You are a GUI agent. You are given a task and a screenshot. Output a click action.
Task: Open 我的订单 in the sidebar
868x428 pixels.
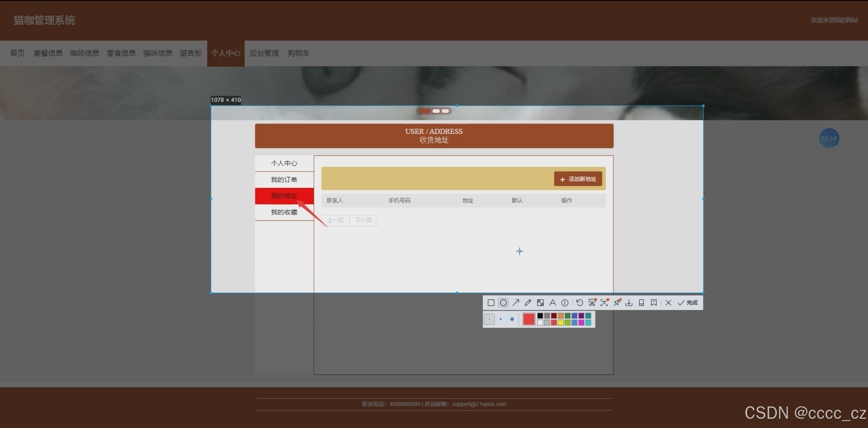coord(284,180)
